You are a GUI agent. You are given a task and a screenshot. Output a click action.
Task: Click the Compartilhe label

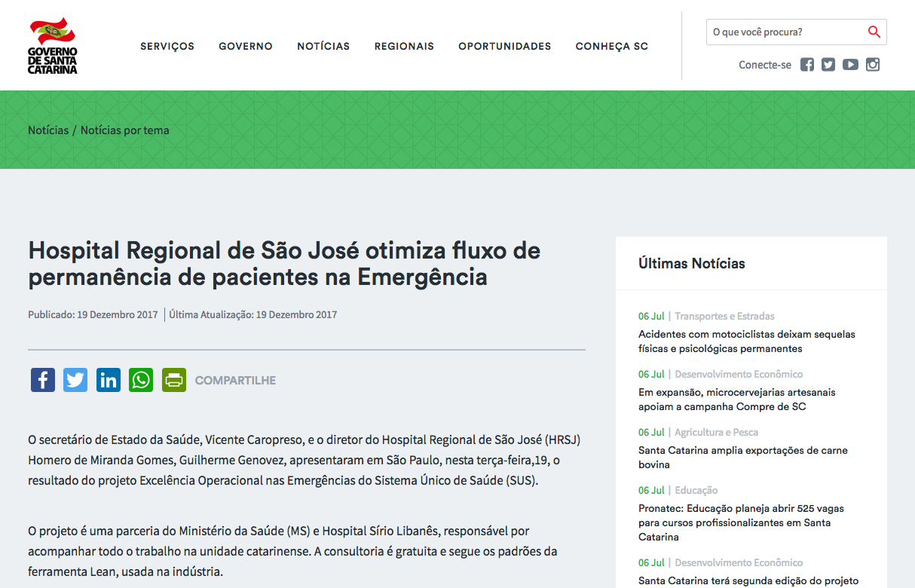pyautogui.click(x=235, y=381)
